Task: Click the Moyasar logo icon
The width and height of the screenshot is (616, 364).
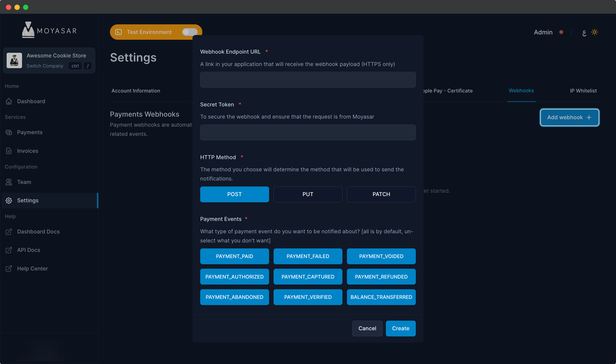Action: pyautogui.click(x=28, y=30)
